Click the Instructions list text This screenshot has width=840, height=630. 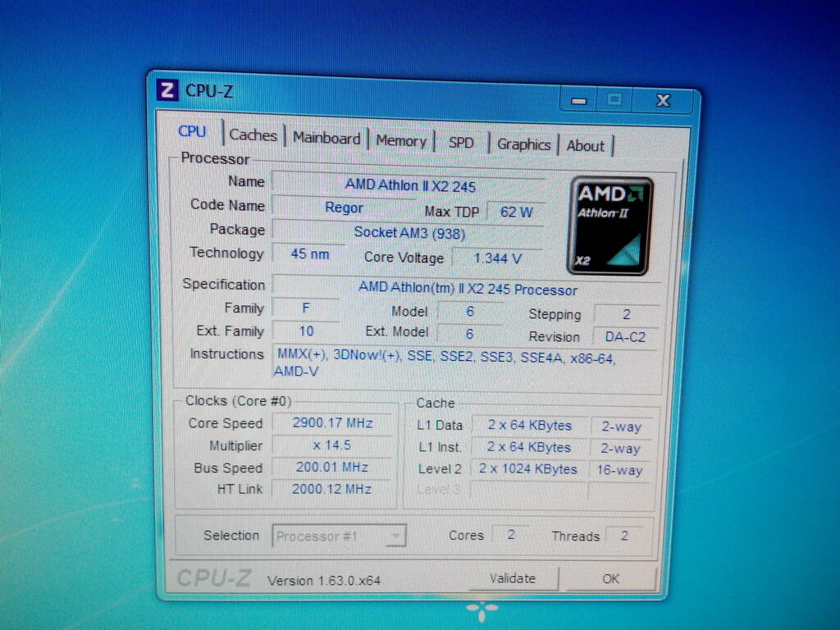445,363
